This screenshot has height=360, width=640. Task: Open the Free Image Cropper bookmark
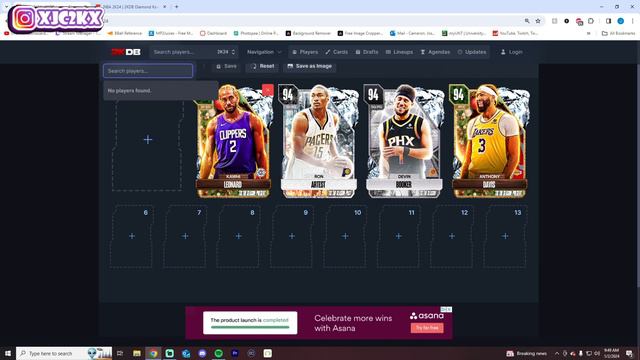(x=360, y=33)
